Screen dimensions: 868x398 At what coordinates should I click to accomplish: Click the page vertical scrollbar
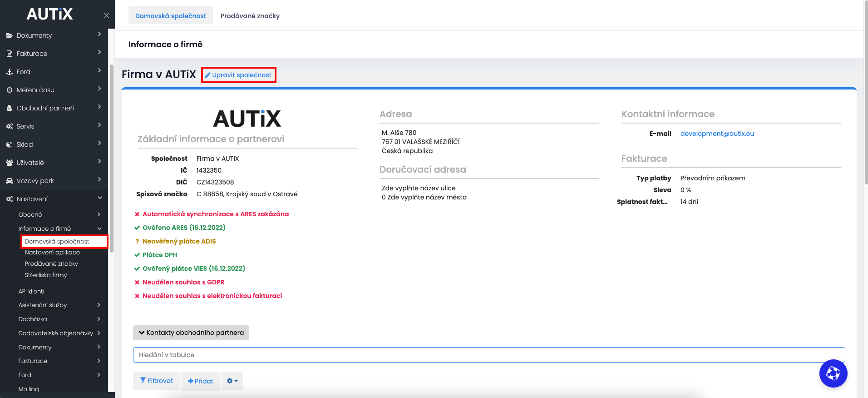click(866, 93)
